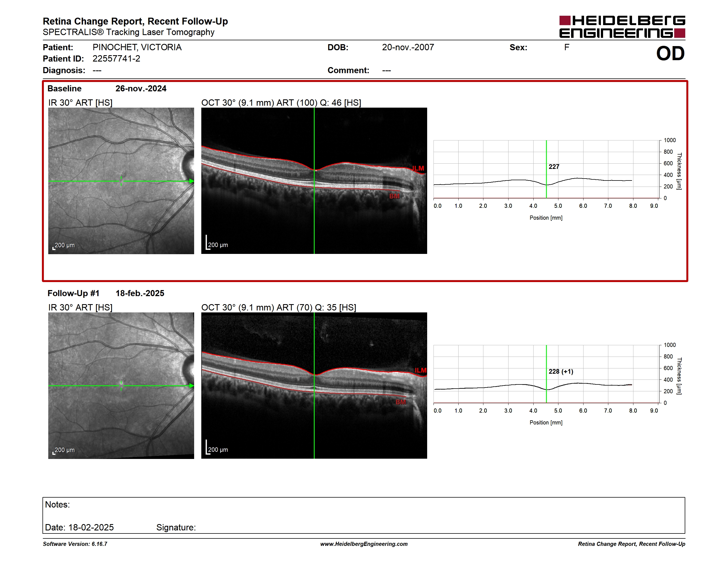Image resolution: width=728 pixels, height=563 pixels.
Task: Click the 200 µm scale marker in follow-up IR image
Action: pyautogui.click(x=64, y=451)
